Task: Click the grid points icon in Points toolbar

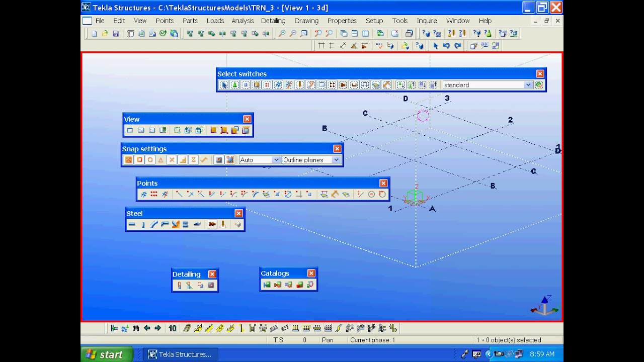Action: coord(143,195)
